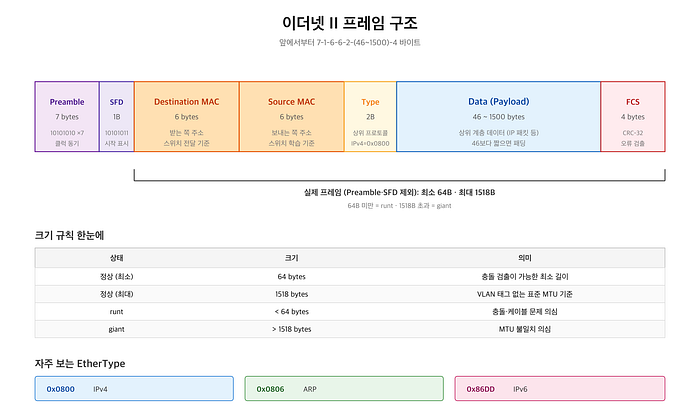The width and height of the screenshot is (700, 420).
Task: Select the 정상 (최대) 1518 bytes row
Action: pyautogui.click(x=350, y=294)
